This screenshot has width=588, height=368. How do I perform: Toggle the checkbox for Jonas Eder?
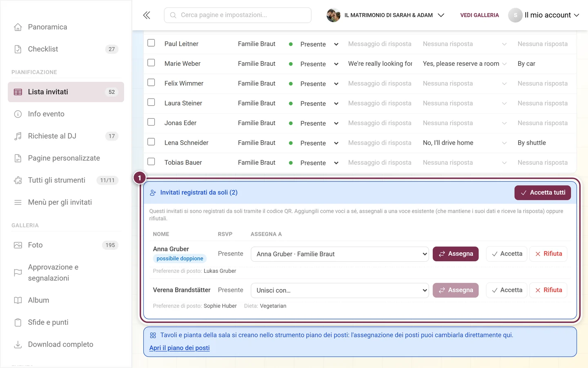coord(151,122)
